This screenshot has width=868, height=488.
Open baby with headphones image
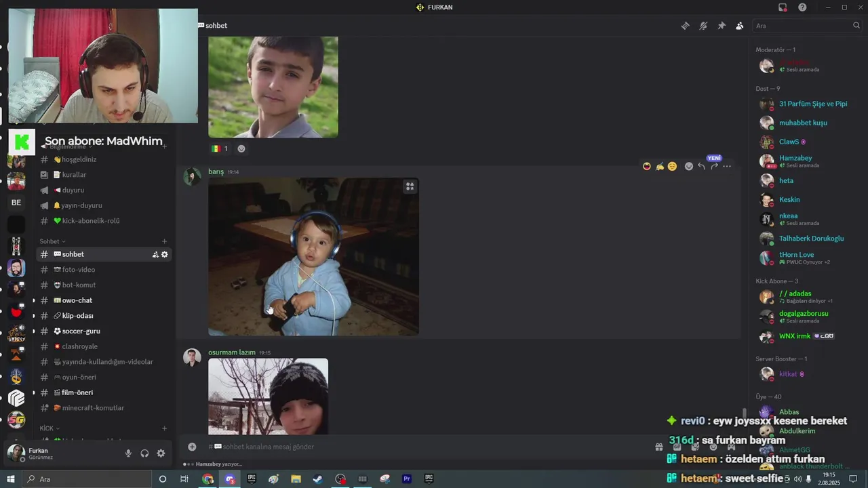point(313,257)
